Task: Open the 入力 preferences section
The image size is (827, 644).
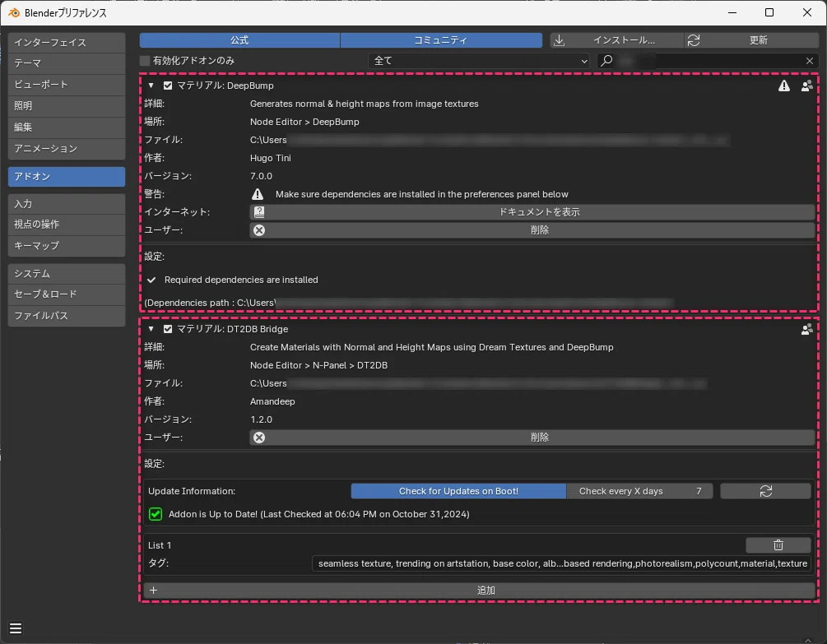Action: click(67, 204)
